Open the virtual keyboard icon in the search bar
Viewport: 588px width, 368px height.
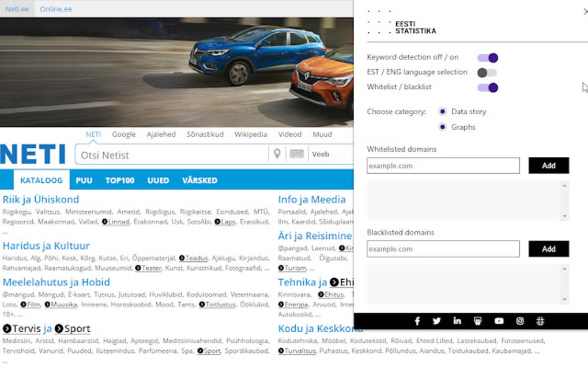[297, 154]
